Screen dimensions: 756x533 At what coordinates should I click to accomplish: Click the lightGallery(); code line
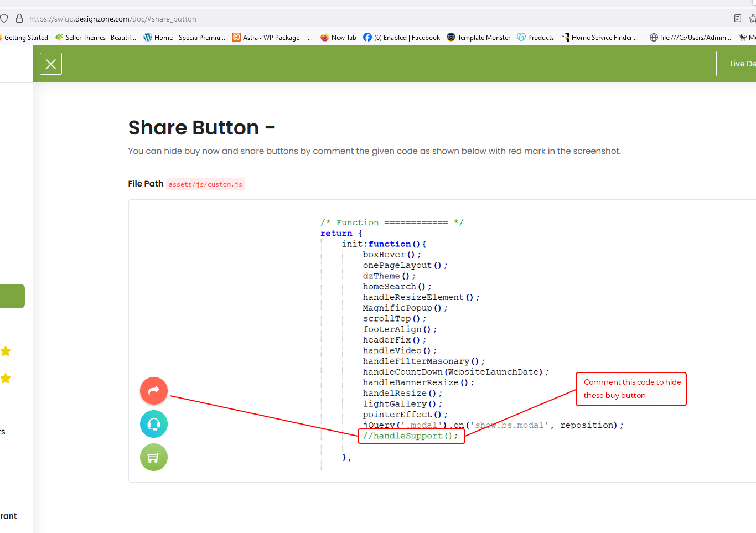pos(402,404)
